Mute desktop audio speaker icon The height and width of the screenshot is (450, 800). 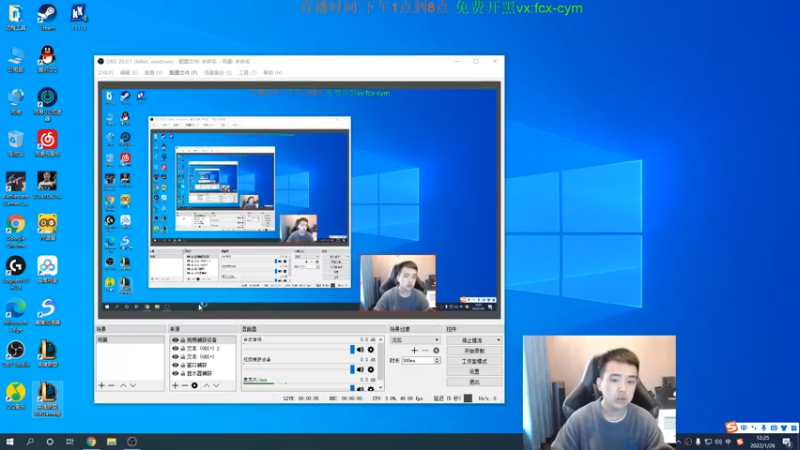pyautogui.click(x=360, y=349)
